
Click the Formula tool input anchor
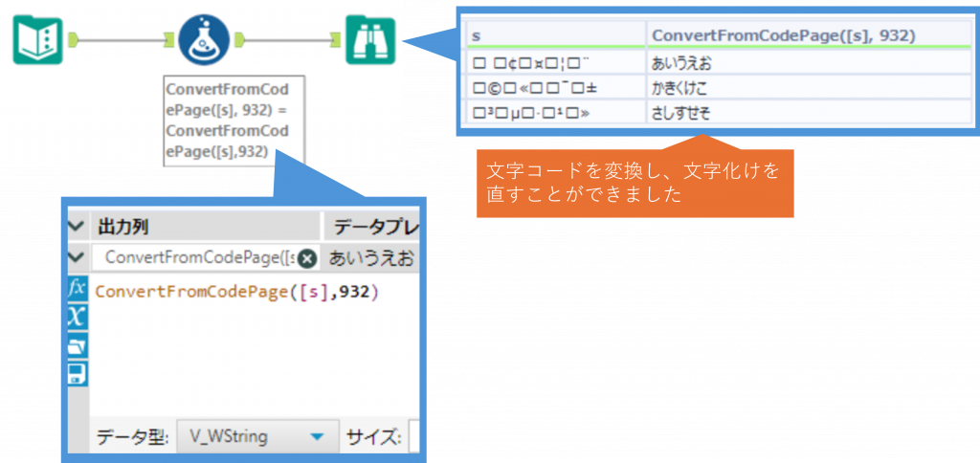pyautogui.click(x=167, y=40)
